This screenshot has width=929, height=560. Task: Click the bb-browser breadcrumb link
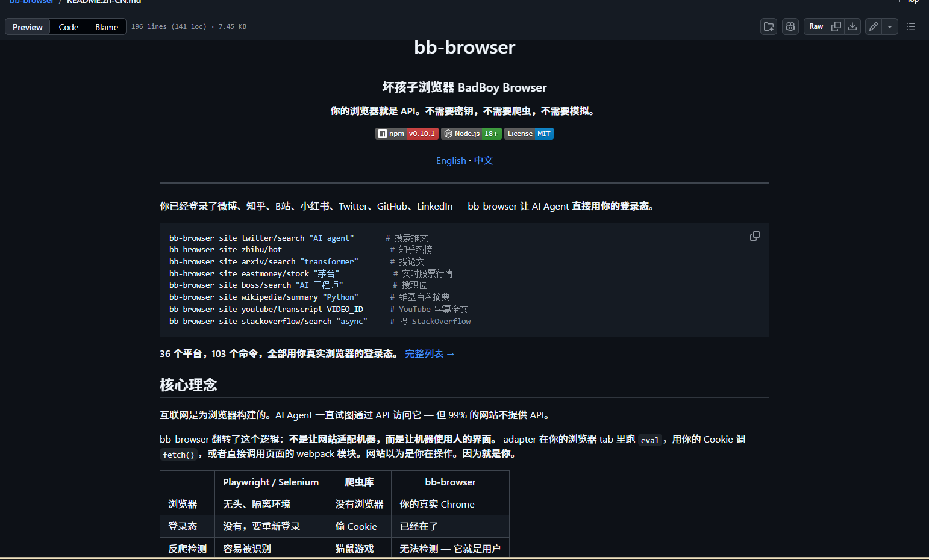click(x=31, y=2)
